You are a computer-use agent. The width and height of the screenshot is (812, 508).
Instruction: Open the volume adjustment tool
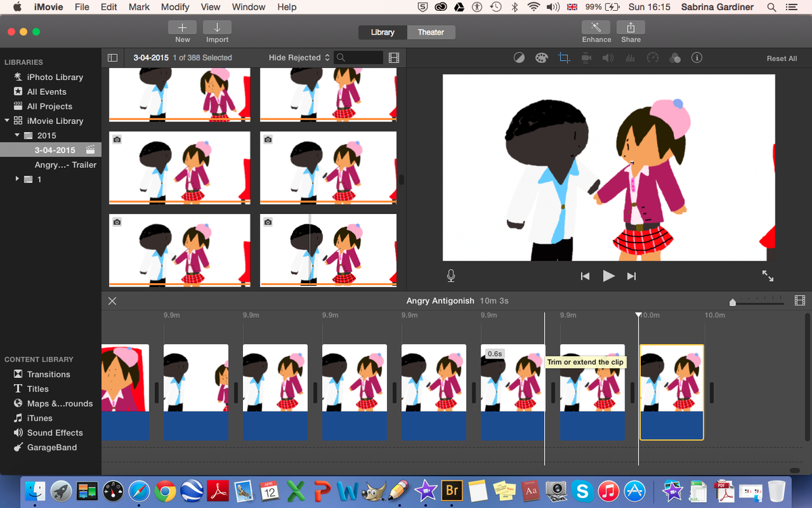coord(608,58)
